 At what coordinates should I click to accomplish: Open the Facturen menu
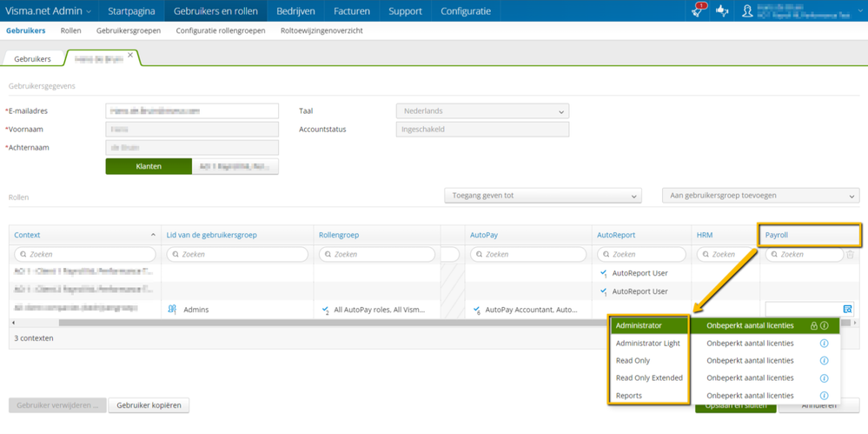352,10
